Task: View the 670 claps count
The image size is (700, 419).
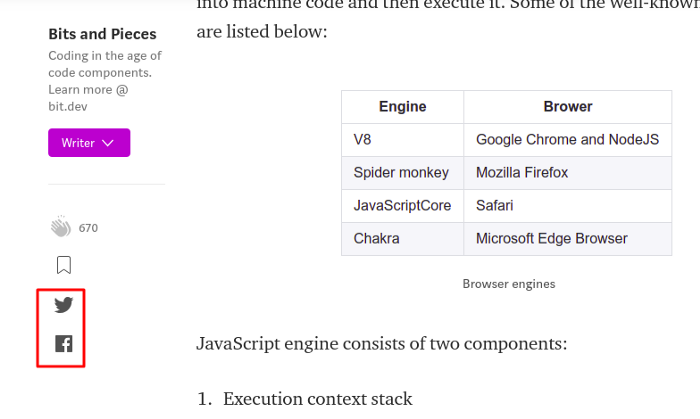Action: click(x=88, y=228)
